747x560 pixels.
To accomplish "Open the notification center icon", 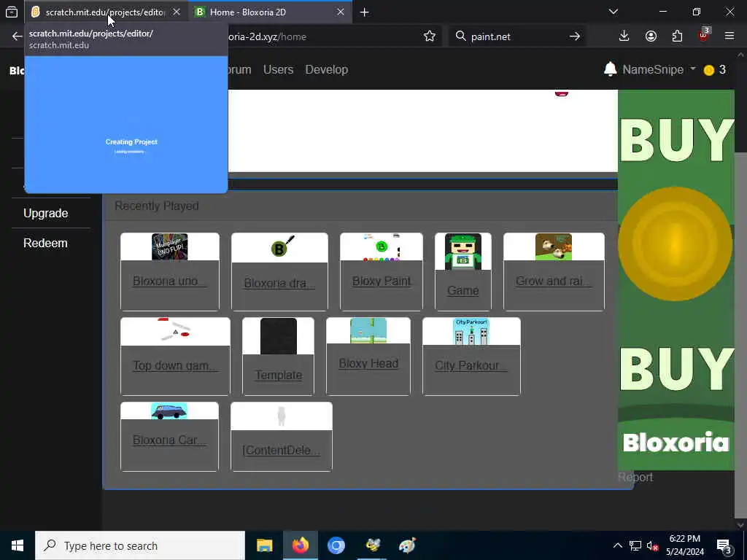I will coord(724,547).
